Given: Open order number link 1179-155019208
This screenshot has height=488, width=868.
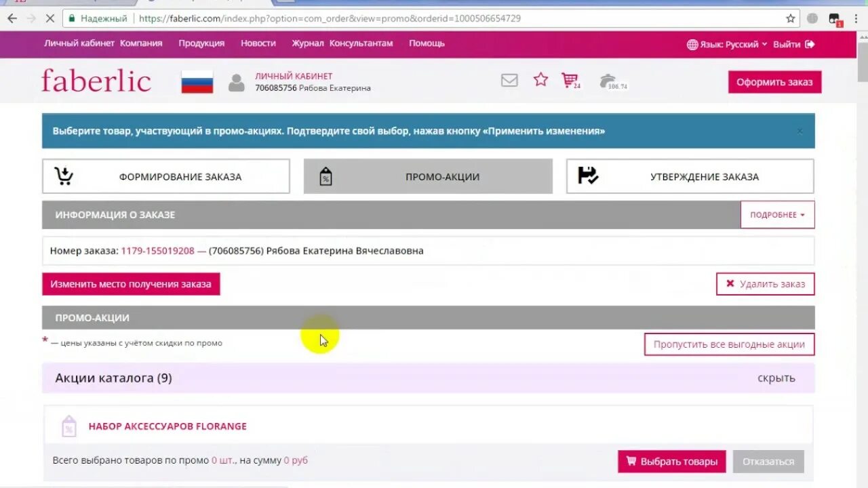Looking at the screenshot, I should point(157,251).
